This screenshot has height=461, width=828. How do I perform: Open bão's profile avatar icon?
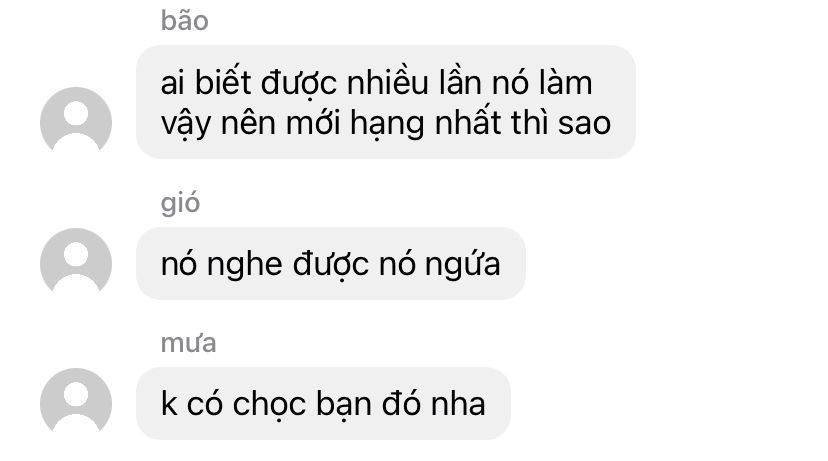point(76,122)
